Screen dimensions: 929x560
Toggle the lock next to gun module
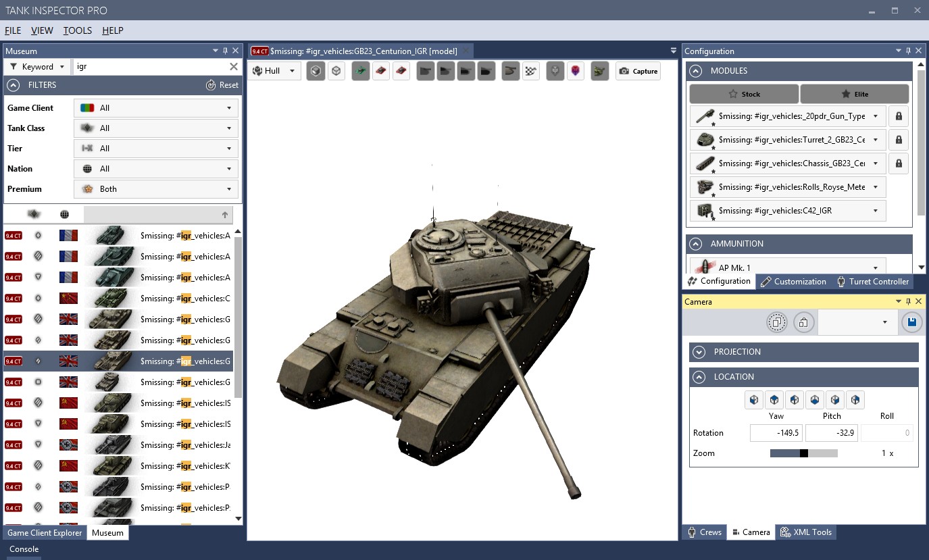click(x=898, y=116)
